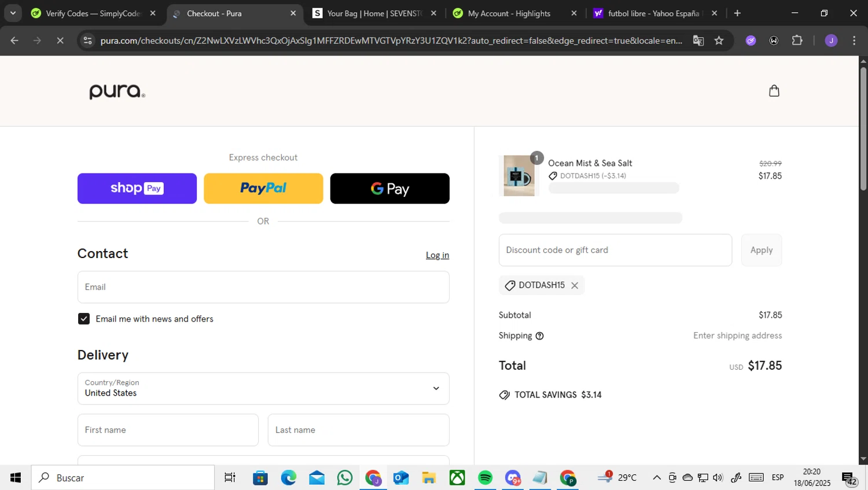The width and height of the screenshot is (868, 490).
Task: Pay with Google Pay
Action: tap(390, 189)
